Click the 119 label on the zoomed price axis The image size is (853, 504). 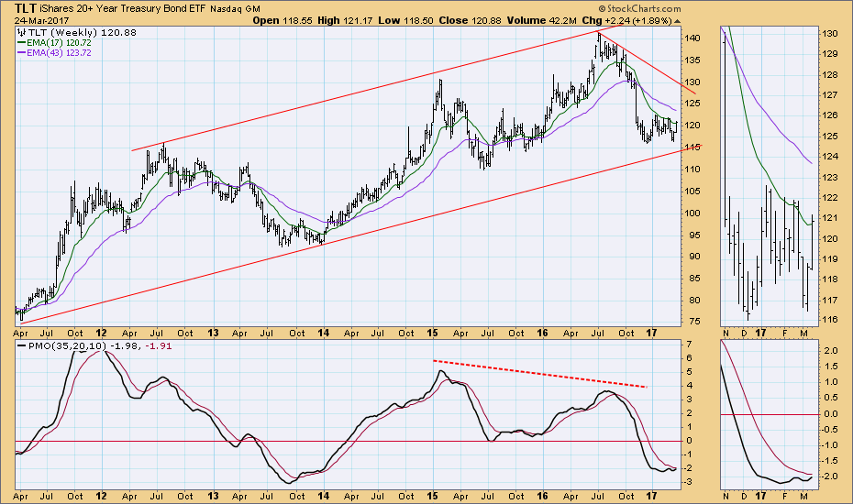click(829, 259)
